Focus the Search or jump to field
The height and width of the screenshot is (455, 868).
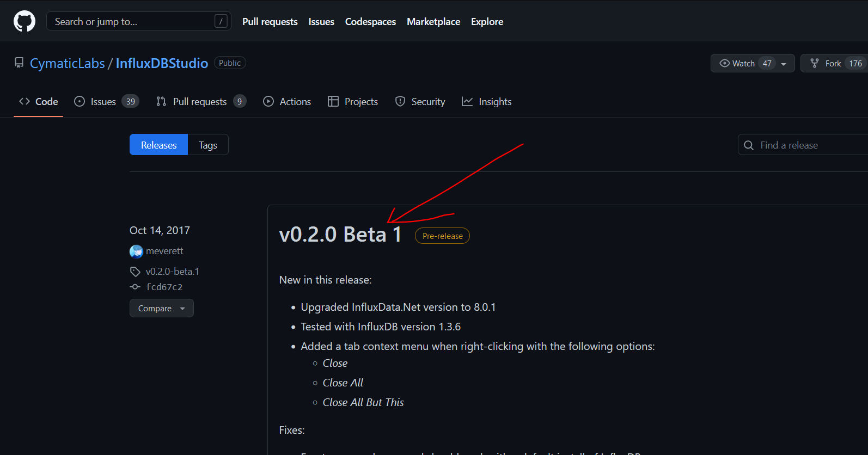[131, 21]
